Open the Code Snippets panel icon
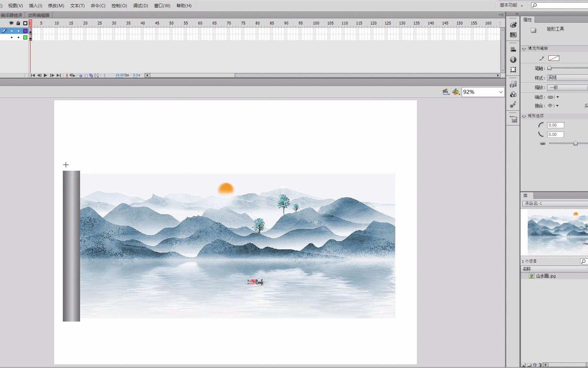The image size is (588, 368). (x=513, y=84)
